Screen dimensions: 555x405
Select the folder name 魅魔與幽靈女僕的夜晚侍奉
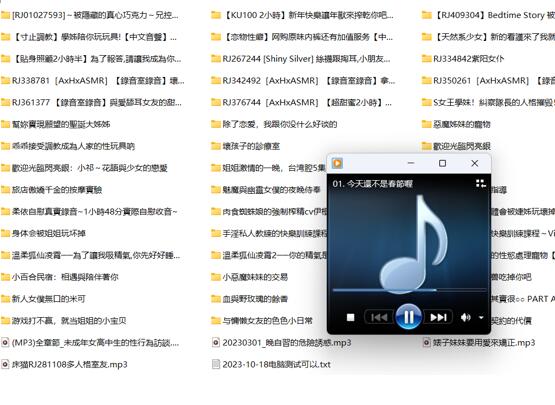point(271,190)
